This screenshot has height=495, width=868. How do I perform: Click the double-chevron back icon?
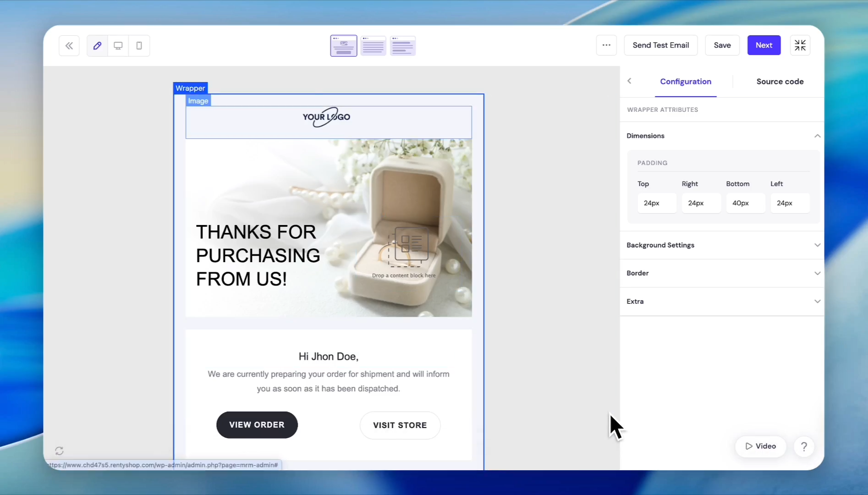coord(69,45)
